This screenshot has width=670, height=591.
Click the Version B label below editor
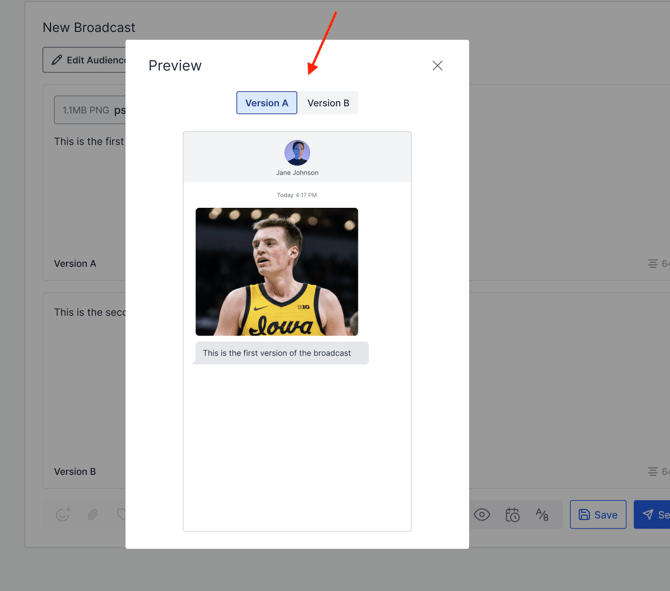[x=75, y=471]
